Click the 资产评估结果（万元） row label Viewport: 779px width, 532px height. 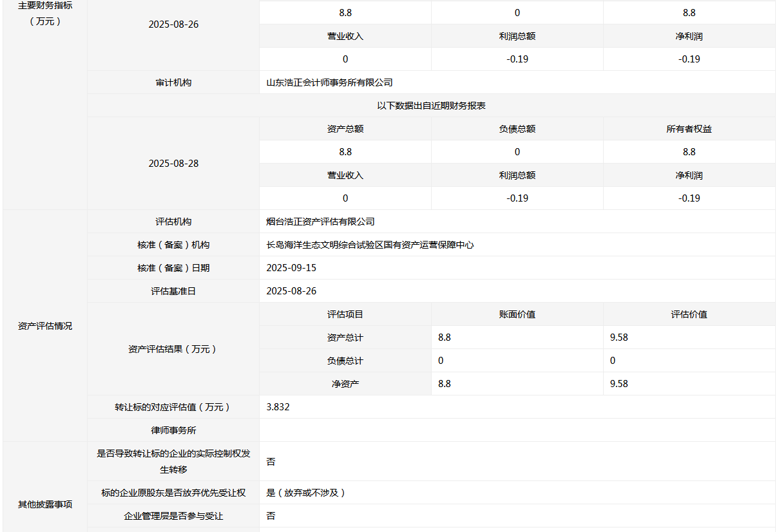tap(173, 349)
